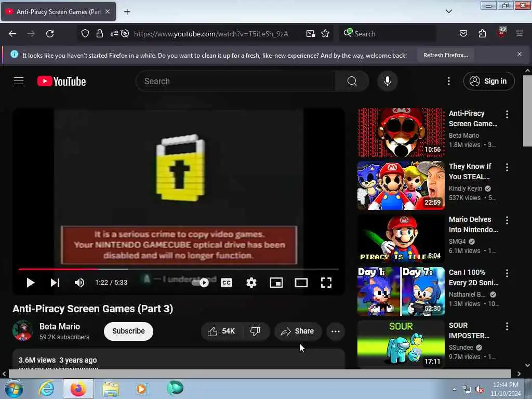Select the Anti-Piracy Screen Games tab
The height and width of the screenshot is (399, 532).
click(x=58, y=11)
